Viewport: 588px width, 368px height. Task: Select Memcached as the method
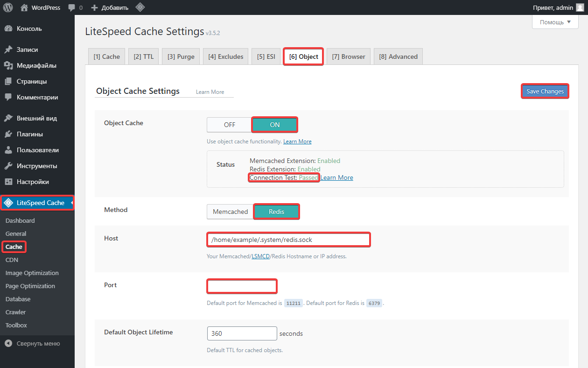click(231, 212)
